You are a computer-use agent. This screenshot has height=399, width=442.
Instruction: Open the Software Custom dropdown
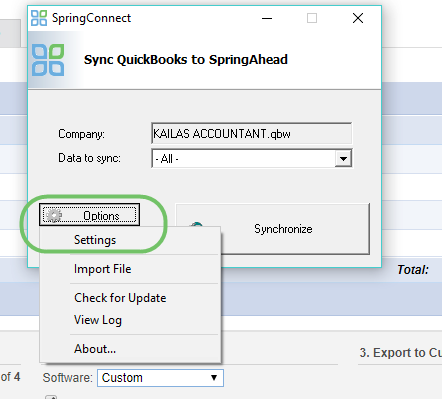click(x=160, y=378)
